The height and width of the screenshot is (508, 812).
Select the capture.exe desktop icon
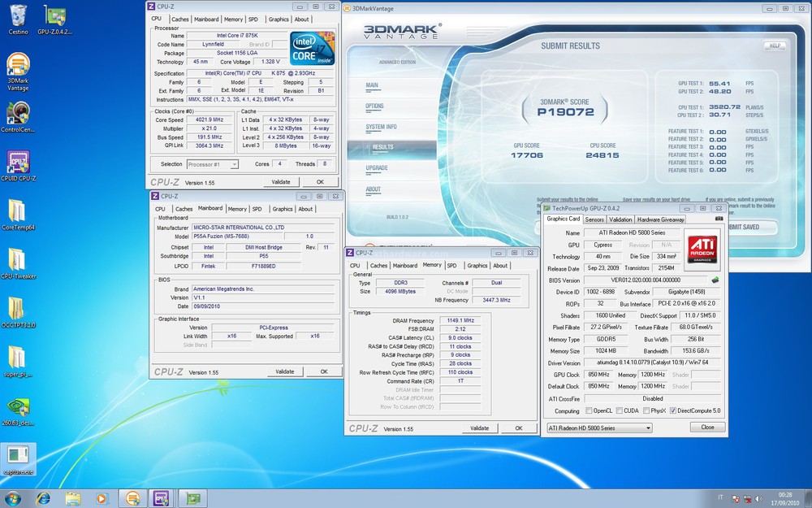pos(18,459)
